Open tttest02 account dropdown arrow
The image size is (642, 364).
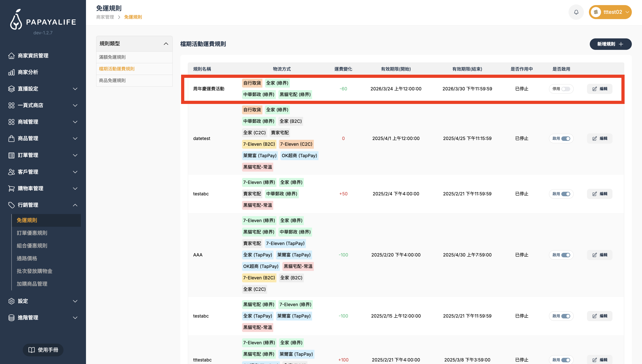pos(627,12)
